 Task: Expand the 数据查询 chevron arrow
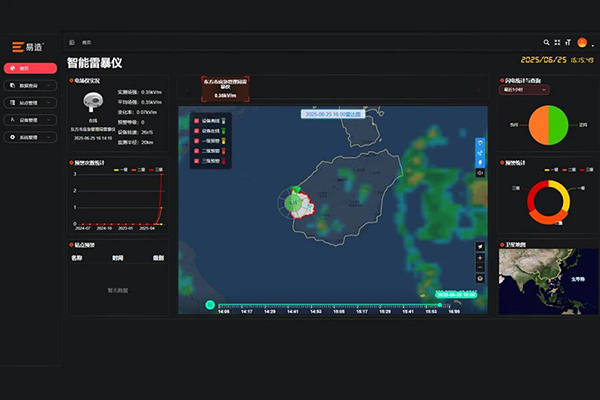[x=49, y=85]
